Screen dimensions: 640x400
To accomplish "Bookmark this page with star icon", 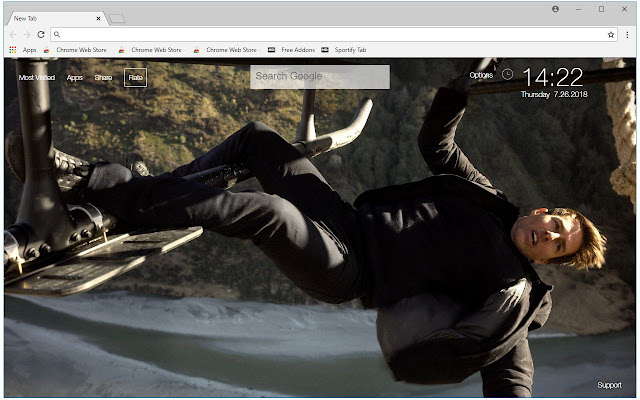I will point(611,35).
